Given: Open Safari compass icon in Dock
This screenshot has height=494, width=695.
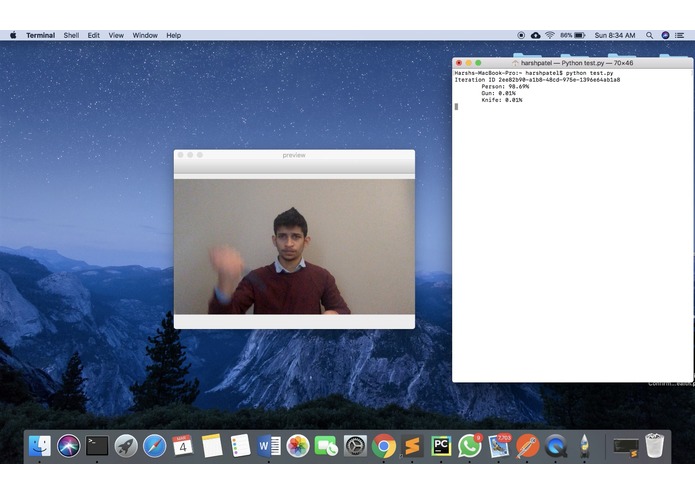Looking at the screenshot, I should [x=155, y=446].
